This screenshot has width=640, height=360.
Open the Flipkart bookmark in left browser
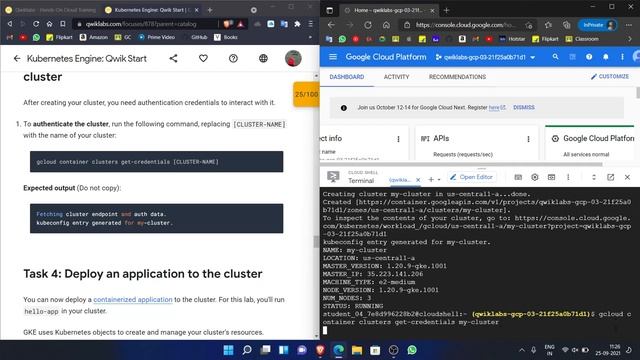(x=60, y=37)
